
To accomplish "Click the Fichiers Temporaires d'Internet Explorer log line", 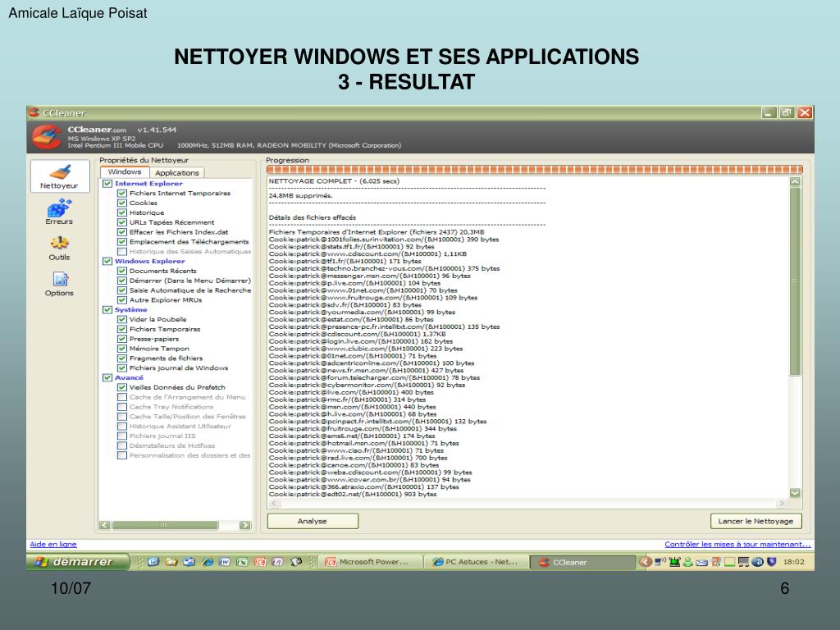I will [x=376, y=232].
